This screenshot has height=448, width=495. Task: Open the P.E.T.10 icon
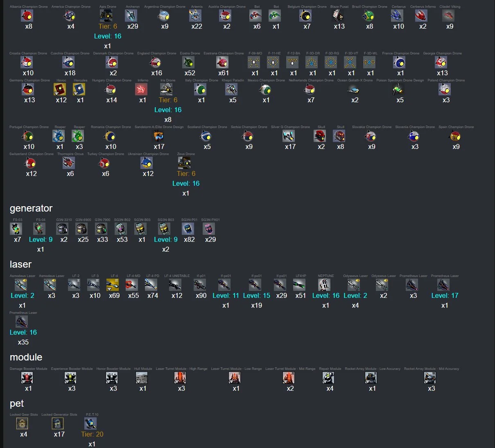pos(90,423)
